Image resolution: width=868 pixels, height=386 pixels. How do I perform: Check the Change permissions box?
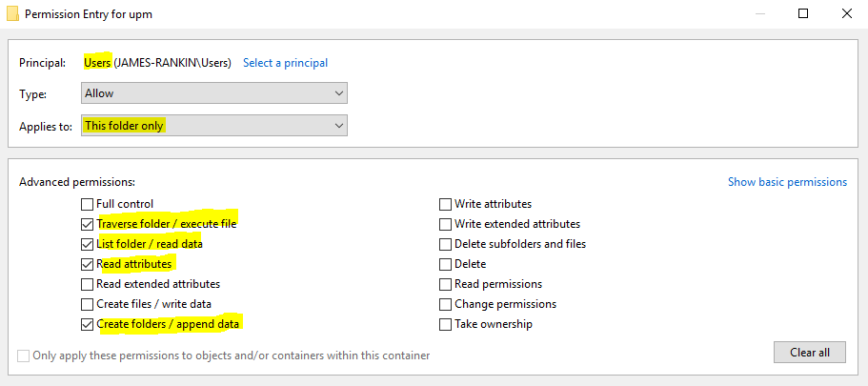(x=445, y=304)
